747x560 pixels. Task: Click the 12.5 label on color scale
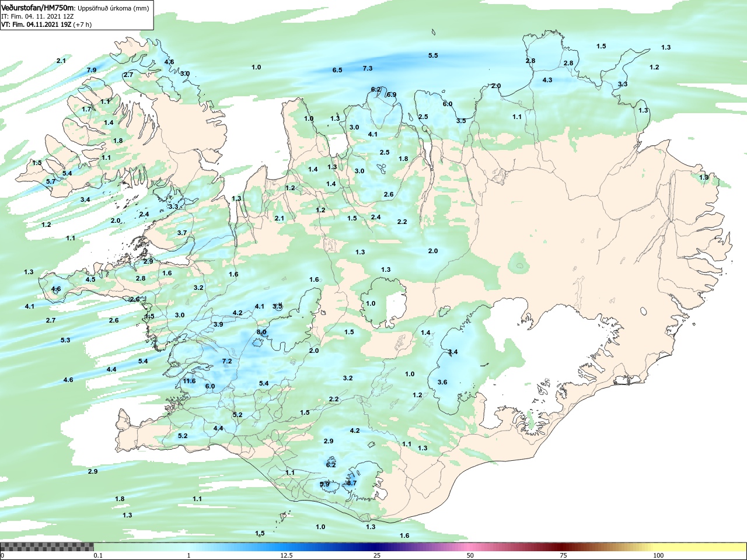[x=287, y=555]
